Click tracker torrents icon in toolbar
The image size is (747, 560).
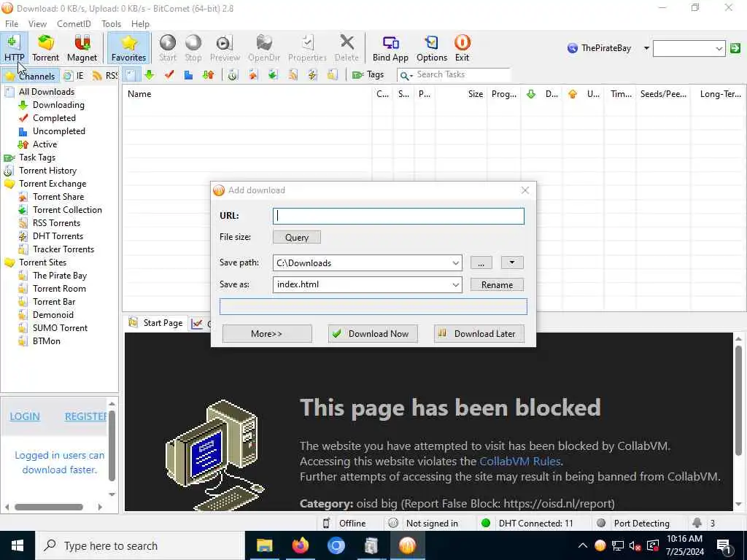[x=333, y=75]
